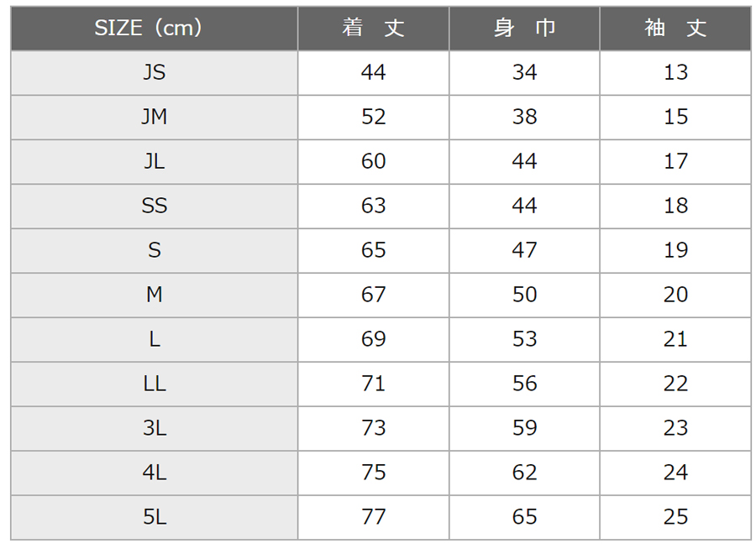Click the 着丈 value 77 in 5L row

[374, 517]
